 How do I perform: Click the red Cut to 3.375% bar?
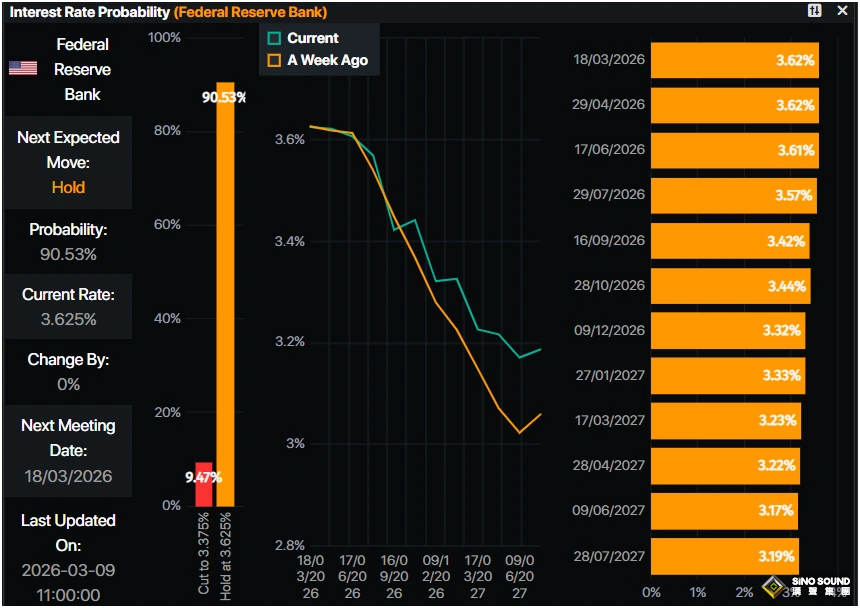[203, 484]
